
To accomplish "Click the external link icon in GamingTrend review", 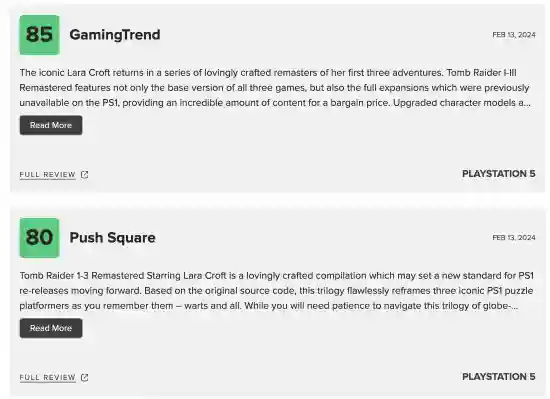I will [x=85, y=175].
